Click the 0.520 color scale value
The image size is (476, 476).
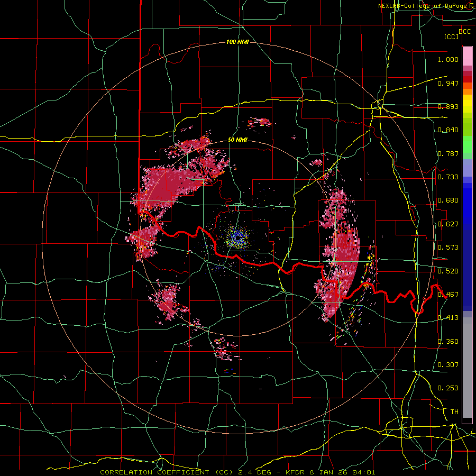(448, 271)
